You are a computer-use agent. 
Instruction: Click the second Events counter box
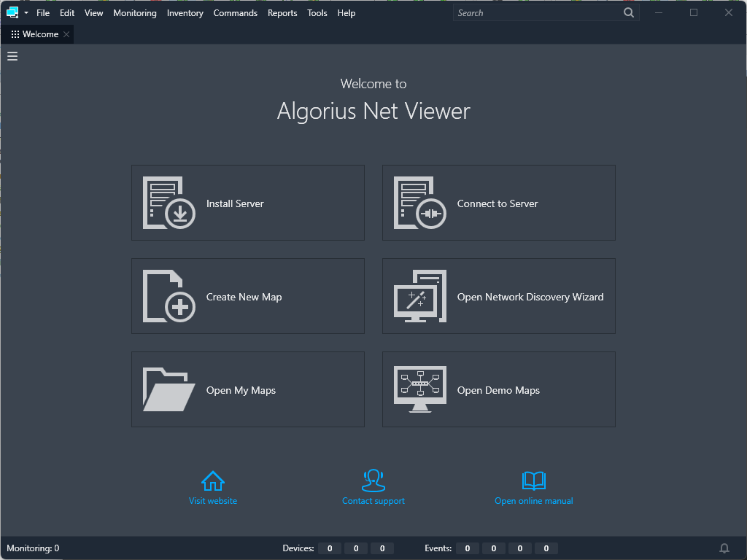tap(494, 548)
